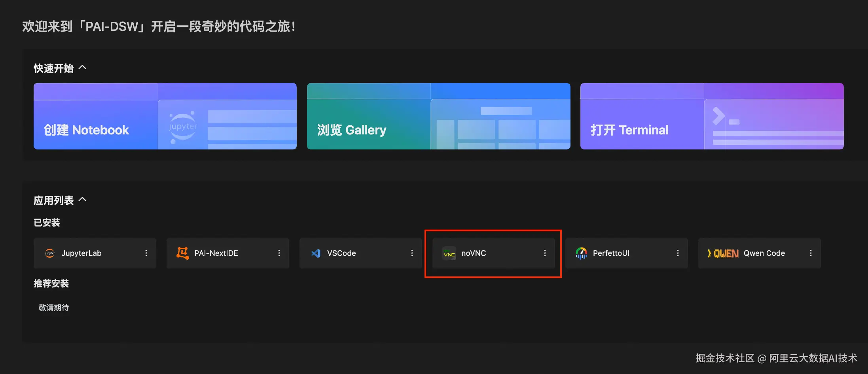Image resolution: width=868 pixels, height=374 pixels.
Task: Launch the PerfettoUI application
Action: click(626, 253)
